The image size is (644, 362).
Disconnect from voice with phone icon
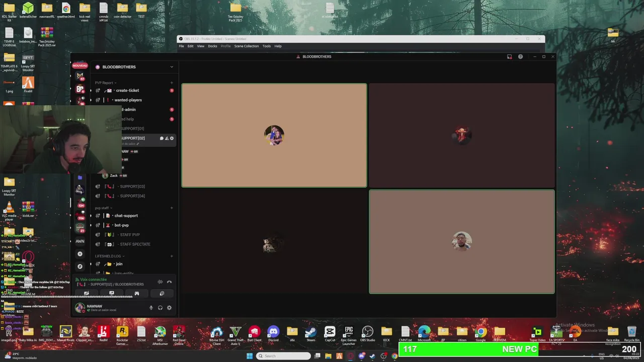(169, 282)
